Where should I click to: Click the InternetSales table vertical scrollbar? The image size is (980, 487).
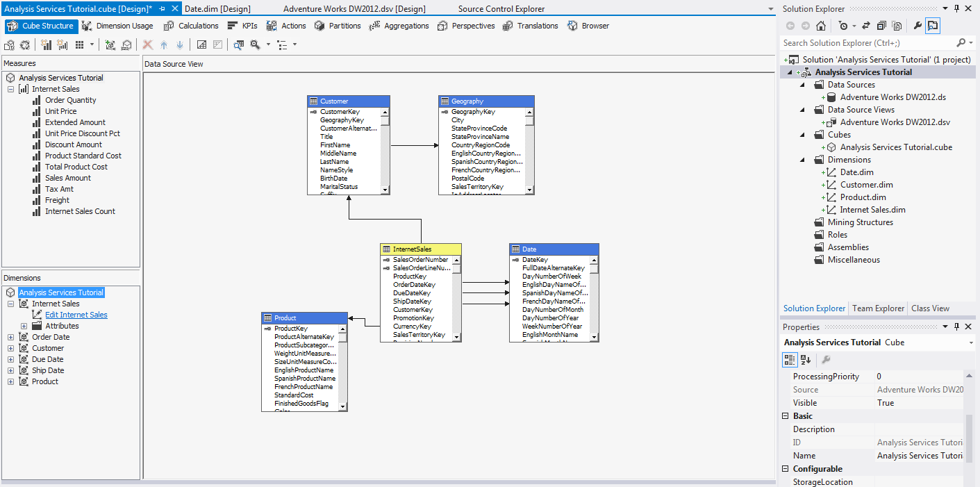pos(456,298)
